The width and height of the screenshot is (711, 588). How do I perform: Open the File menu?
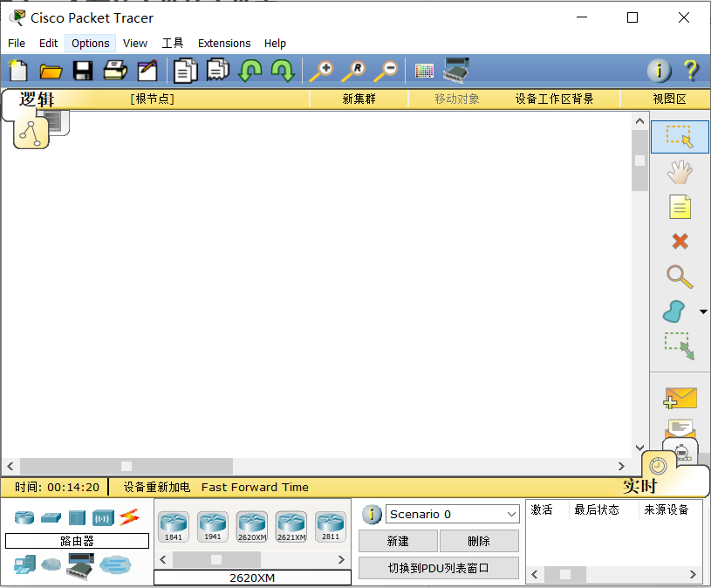pyautogui.click(x=17, y=43)
